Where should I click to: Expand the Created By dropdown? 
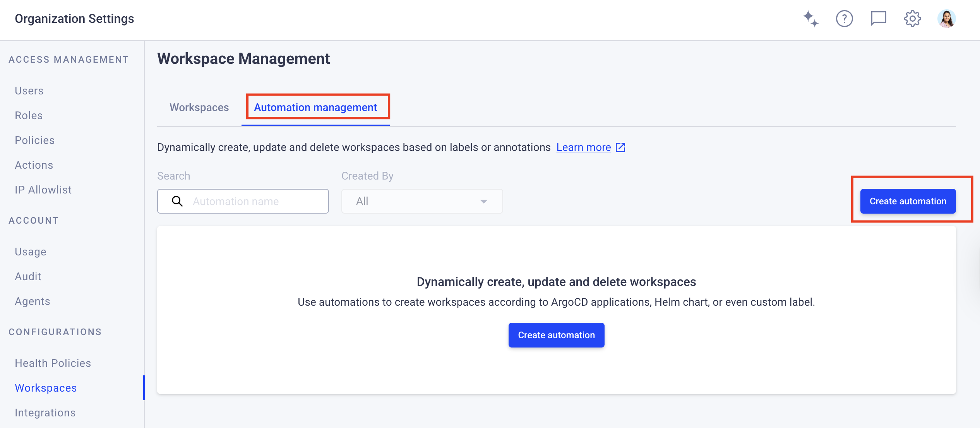click(421, 201)
